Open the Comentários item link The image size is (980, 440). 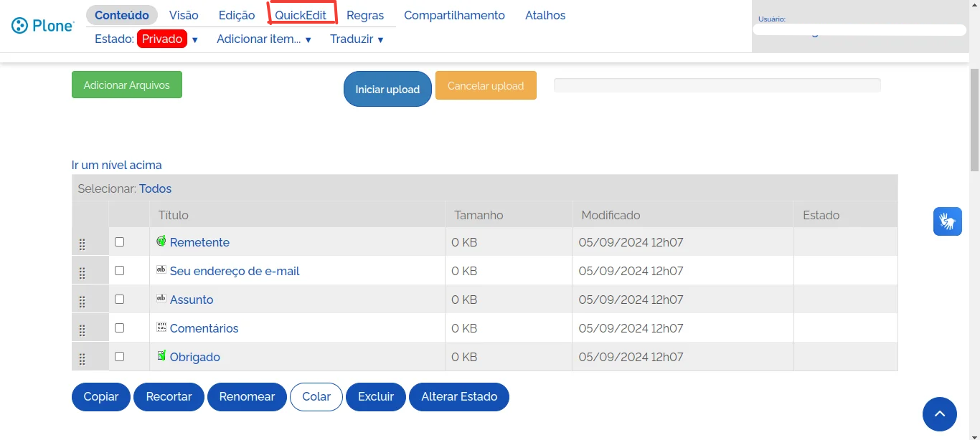tap(204, 328)
